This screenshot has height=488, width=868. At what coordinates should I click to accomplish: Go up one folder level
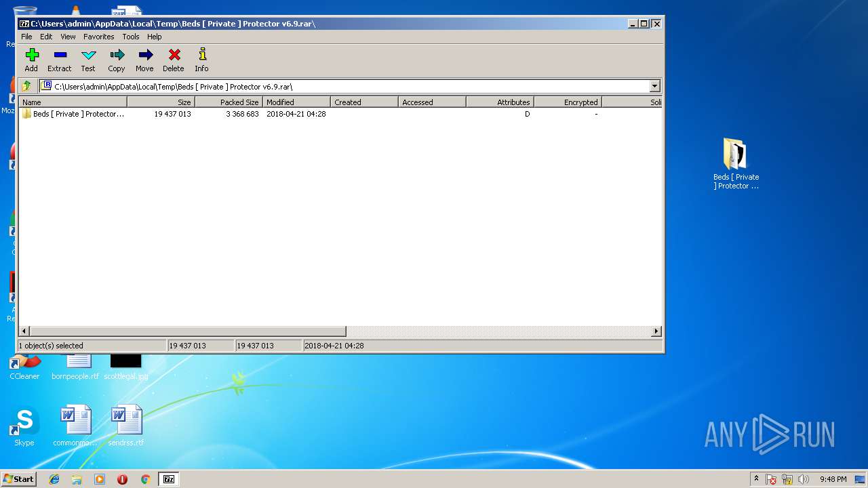26,86
